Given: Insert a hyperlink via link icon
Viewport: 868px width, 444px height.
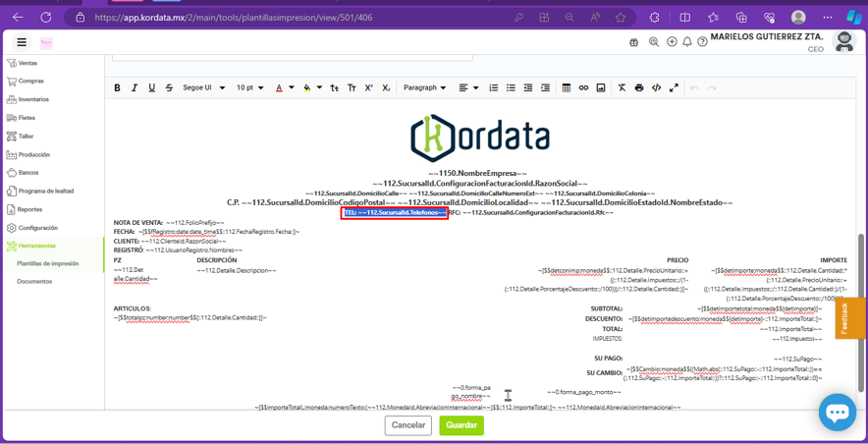Looking at the screenshot, I should pos(583,88).
